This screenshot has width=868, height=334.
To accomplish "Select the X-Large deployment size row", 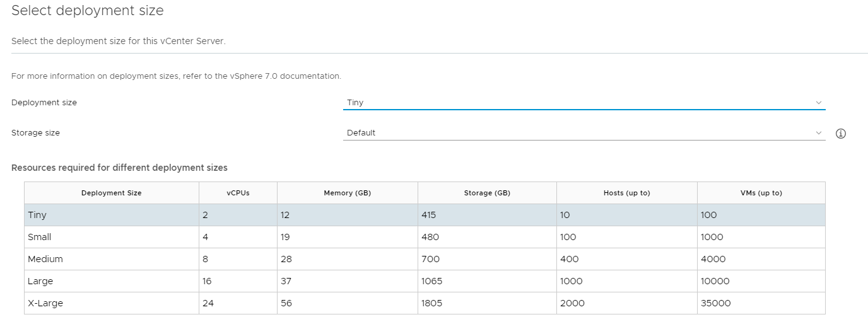I will 425,303.
